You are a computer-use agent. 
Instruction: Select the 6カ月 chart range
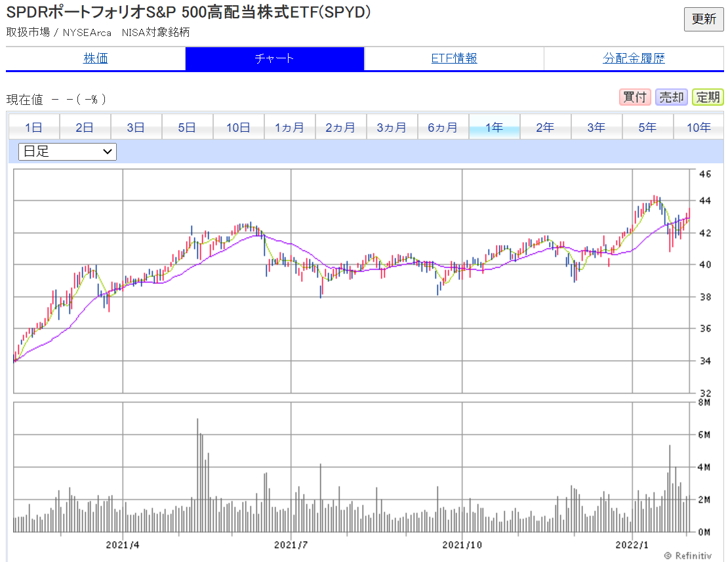[x=443, y=127]
